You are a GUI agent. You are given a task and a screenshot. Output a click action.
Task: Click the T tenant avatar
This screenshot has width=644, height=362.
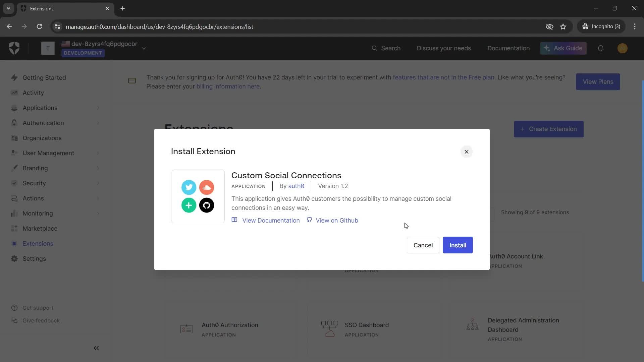coord(48,48)
